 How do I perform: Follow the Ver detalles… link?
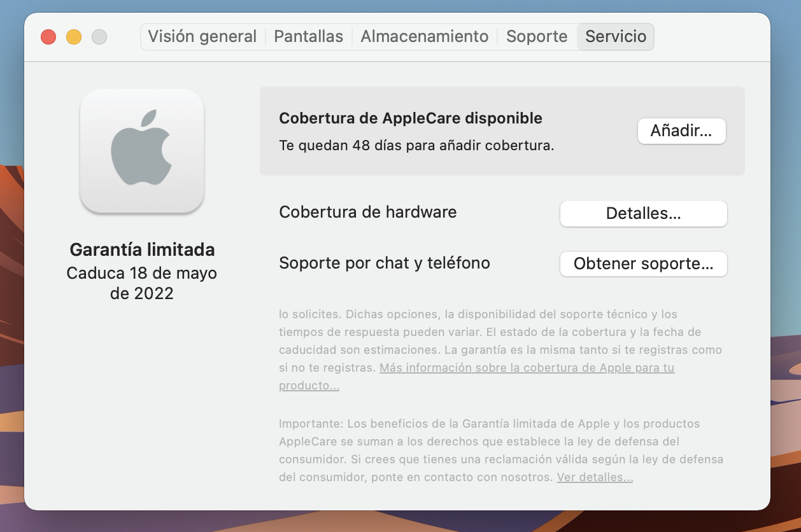595,477
